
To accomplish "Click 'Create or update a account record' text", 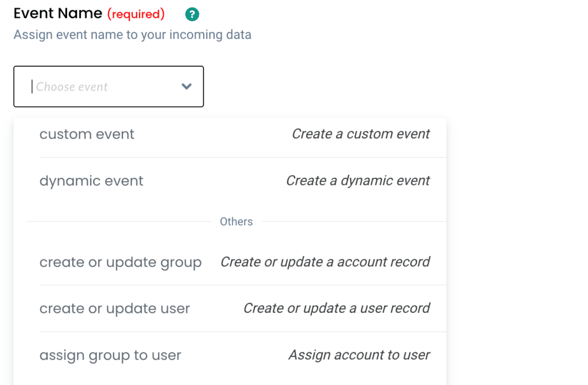I will [x=325, y=262].
